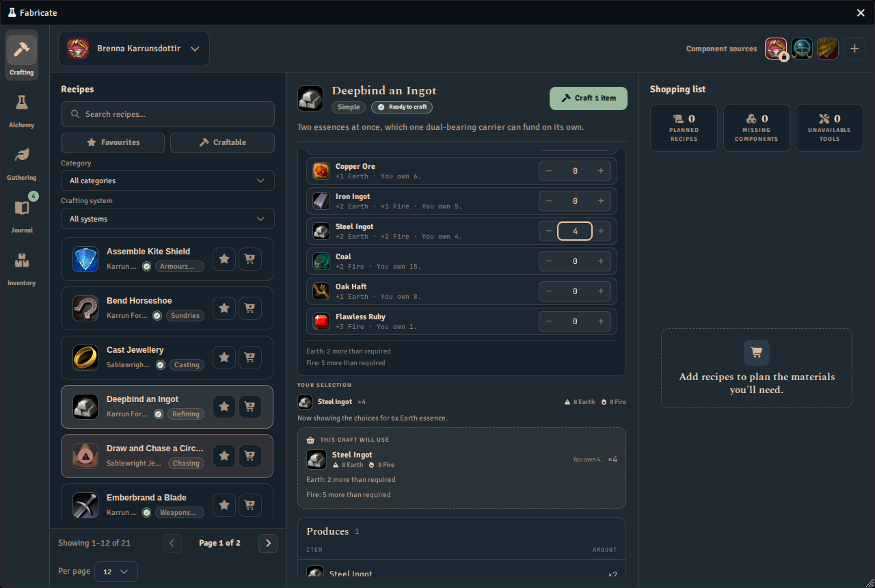Open the All systems crafting dropdown
Viewport: 875px width, 588px height.
tap(167, 219)
